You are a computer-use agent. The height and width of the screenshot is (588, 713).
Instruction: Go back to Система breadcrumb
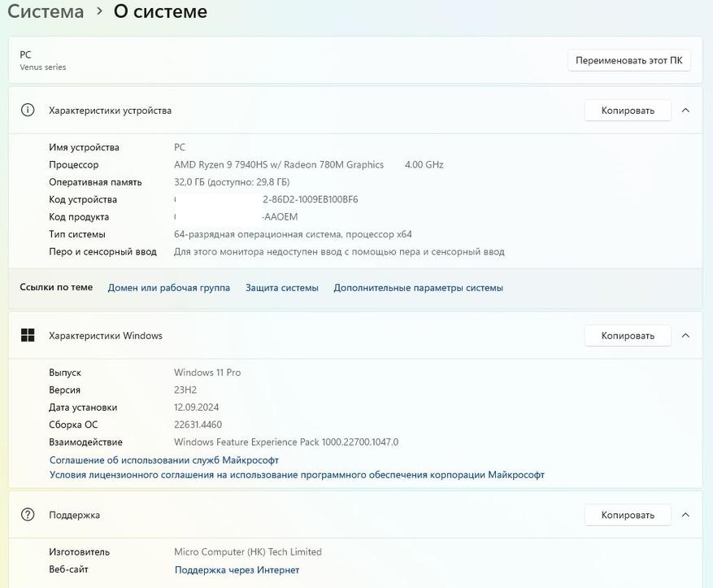click(46, 11)
